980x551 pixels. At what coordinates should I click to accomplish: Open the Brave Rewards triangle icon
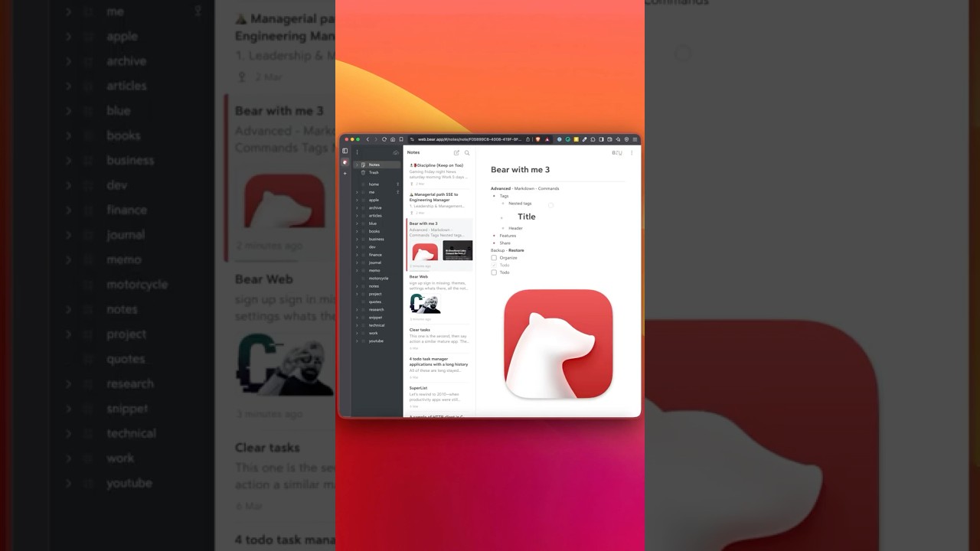pyautogui.click(x=547, y=139)
